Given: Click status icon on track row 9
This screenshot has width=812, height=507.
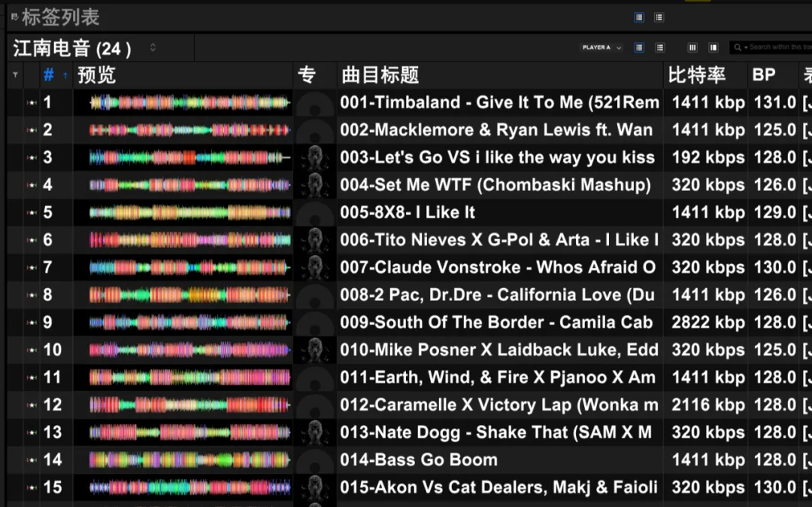Looking at the screenshot, I should (x=32, y=322).
